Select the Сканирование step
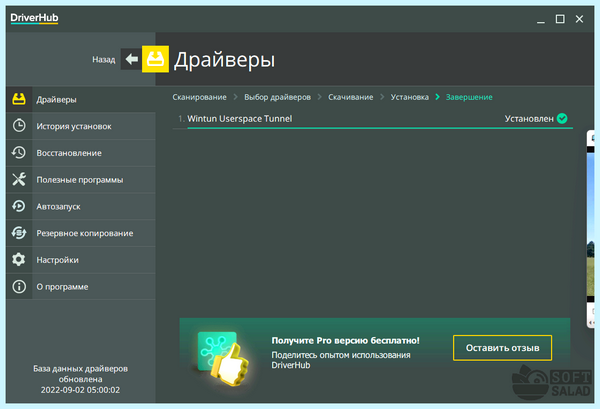 coord(199,97)
